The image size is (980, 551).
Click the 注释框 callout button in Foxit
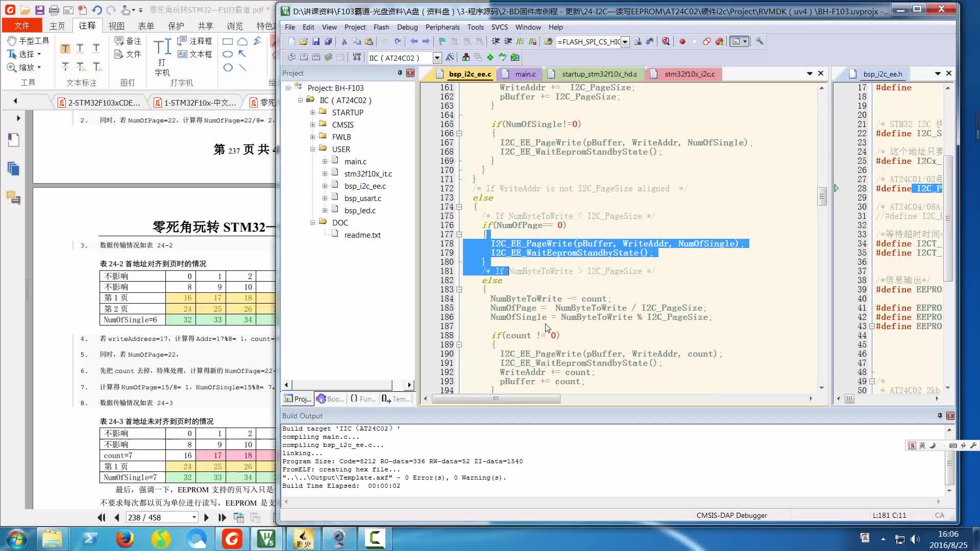coord(194,41)
